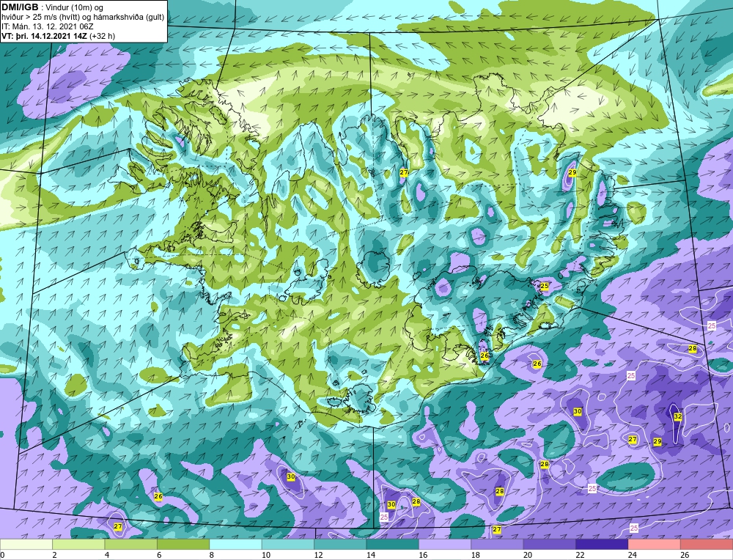Viewport: 733px width, 560px height.
Task: Click the legend scale number 8
Action: pos(211,555)
